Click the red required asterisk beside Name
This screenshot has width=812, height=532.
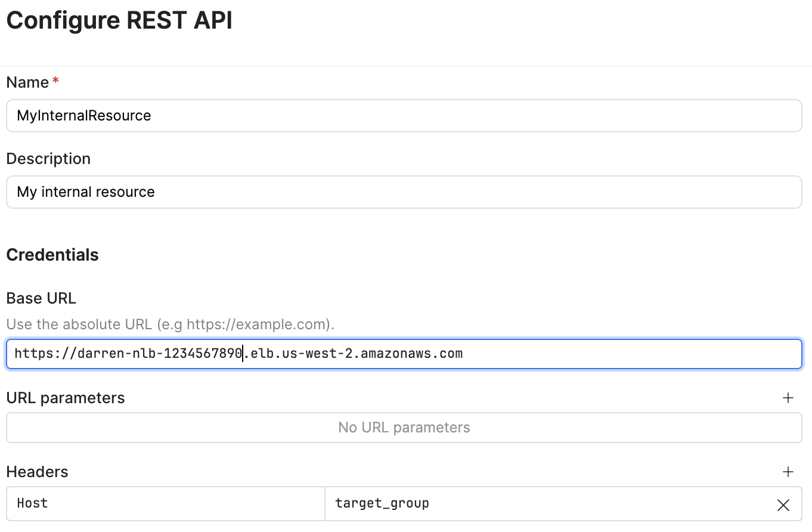(55, 81)
